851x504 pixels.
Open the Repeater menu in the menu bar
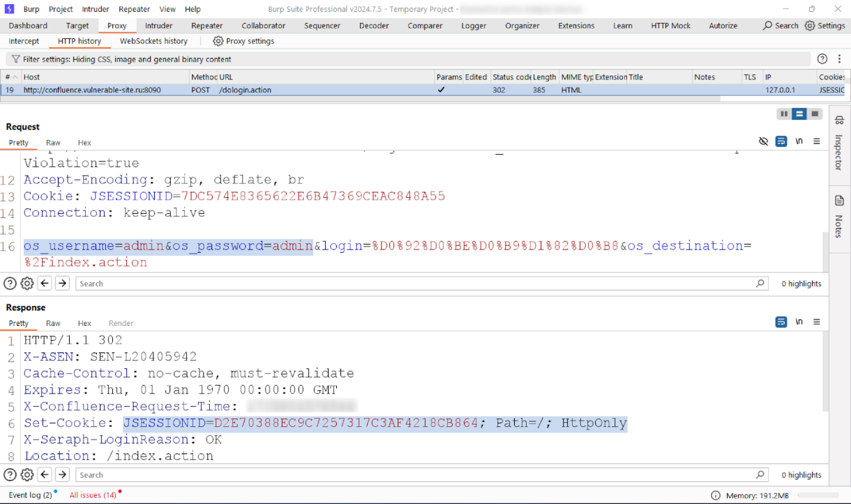point(134,9)
